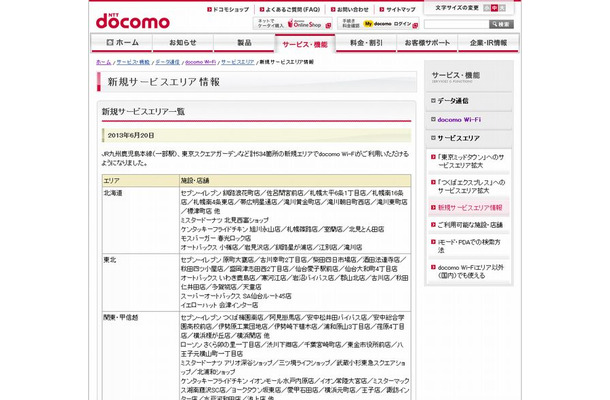The image size is (610, 400).
Task: Click 新規サービスエリア情報 page title
Action: pos(164,82)
